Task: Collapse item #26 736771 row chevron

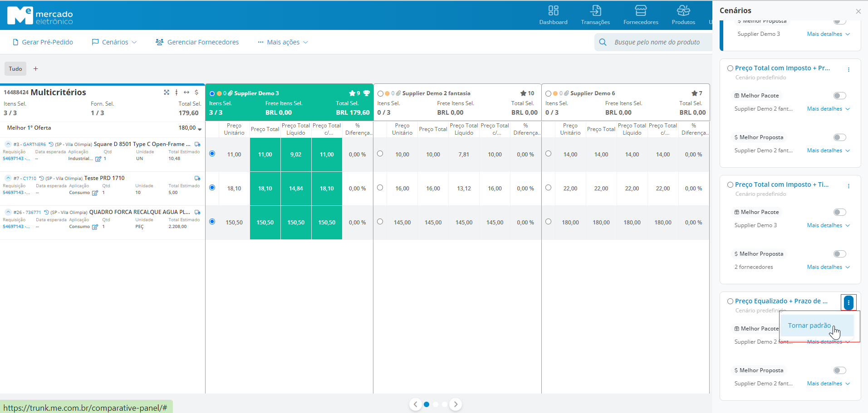Action: [8, 212]
